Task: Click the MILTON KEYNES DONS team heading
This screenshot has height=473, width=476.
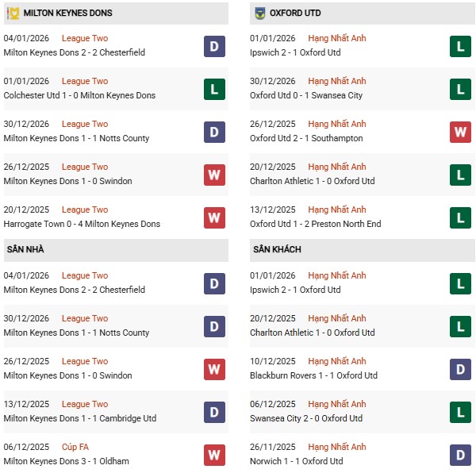Action: click(68, 13)
